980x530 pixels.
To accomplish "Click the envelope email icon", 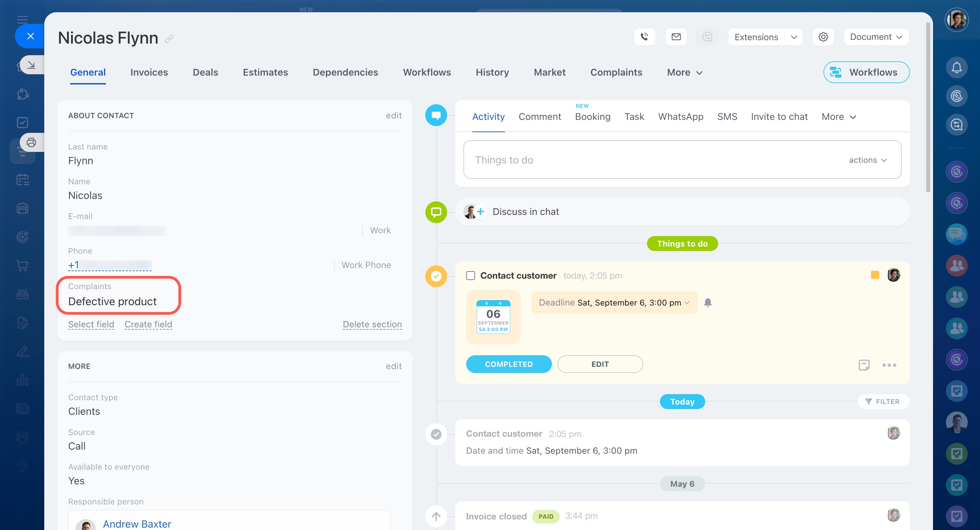I will tap(676, 37).
